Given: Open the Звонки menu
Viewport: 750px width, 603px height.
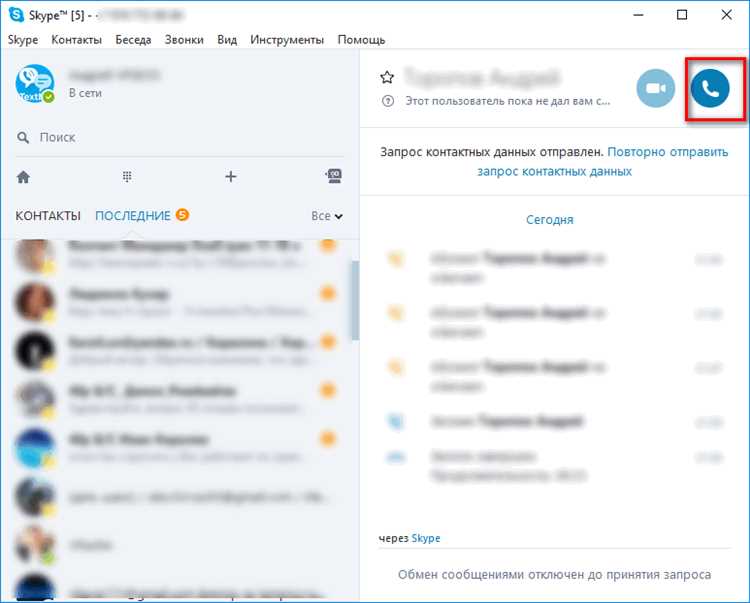Looking at the screenshot, I should click(184, 40).
